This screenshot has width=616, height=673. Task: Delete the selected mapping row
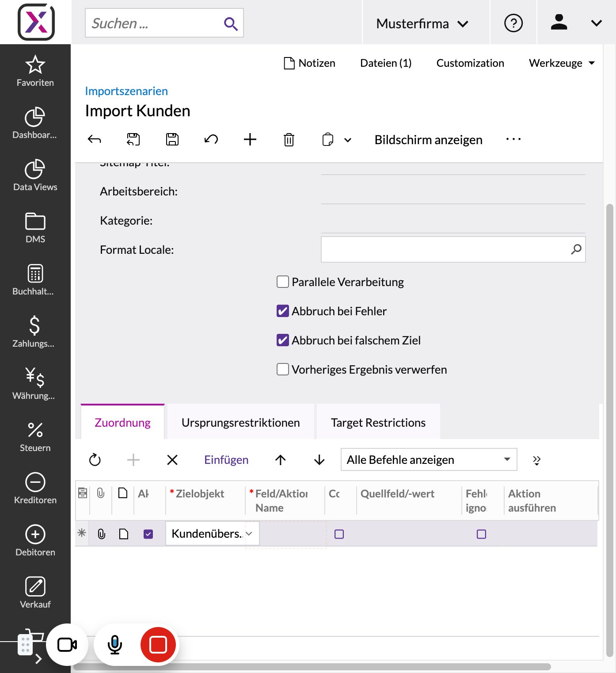click(172, 460)
